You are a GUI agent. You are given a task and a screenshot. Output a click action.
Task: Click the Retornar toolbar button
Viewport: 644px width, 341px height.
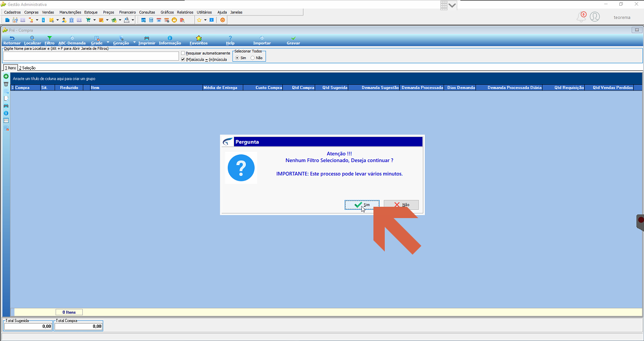point(12,41)
